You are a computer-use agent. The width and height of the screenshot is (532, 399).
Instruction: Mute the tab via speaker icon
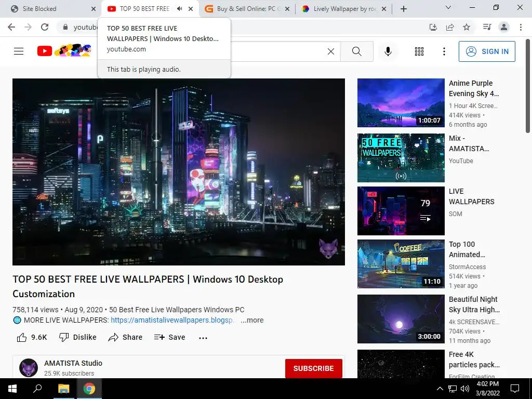point(179,9)
